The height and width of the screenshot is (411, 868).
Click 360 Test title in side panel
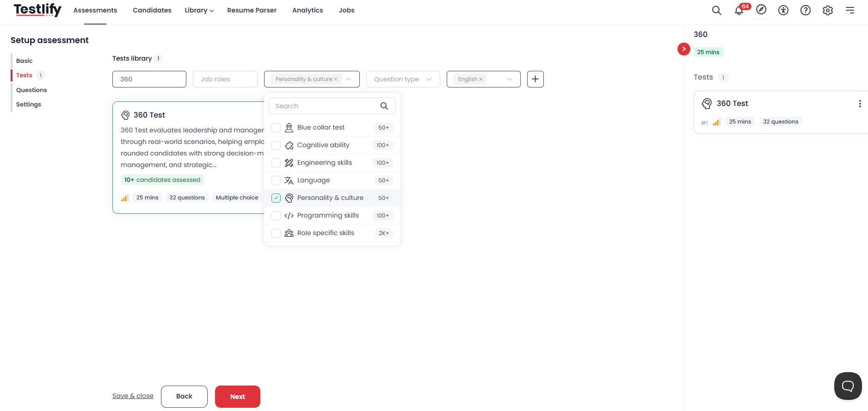[733, 103]
